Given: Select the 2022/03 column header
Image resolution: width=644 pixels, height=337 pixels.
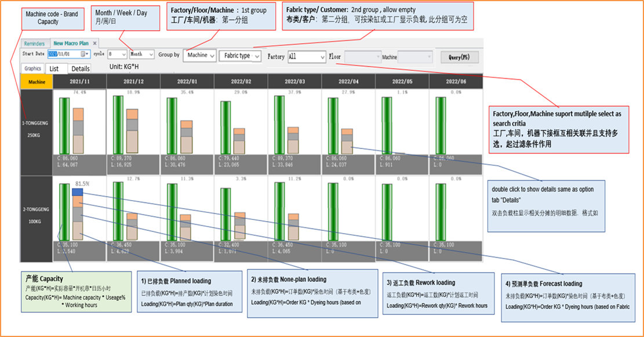Looking at the screenshot, I should coord(294,82).
